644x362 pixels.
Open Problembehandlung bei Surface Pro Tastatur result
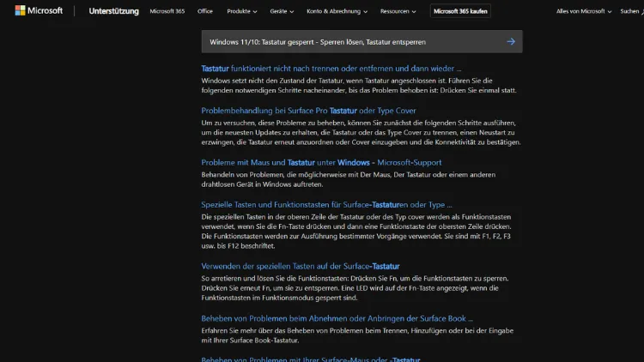pos(308,111)
